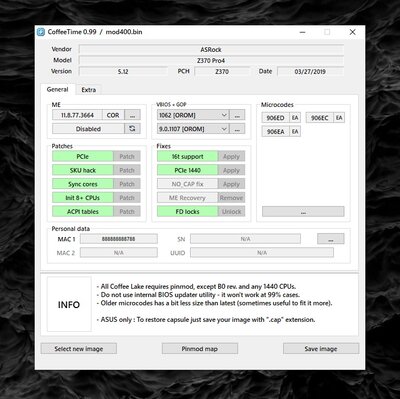Expand the 9.0.1107 [OROM] GOP dropdown
This screenshot has width=400, height=399.
coord(193,129)
